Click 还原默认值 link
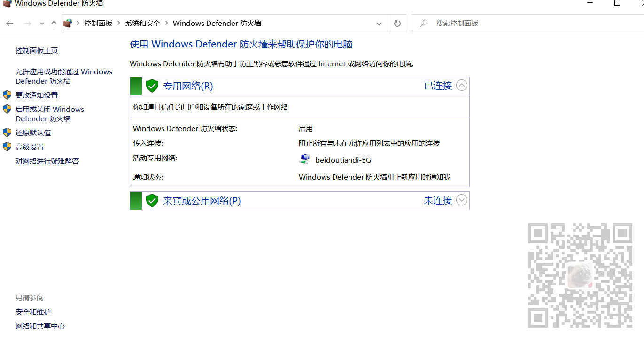644x339 pixels. (33, 133)
